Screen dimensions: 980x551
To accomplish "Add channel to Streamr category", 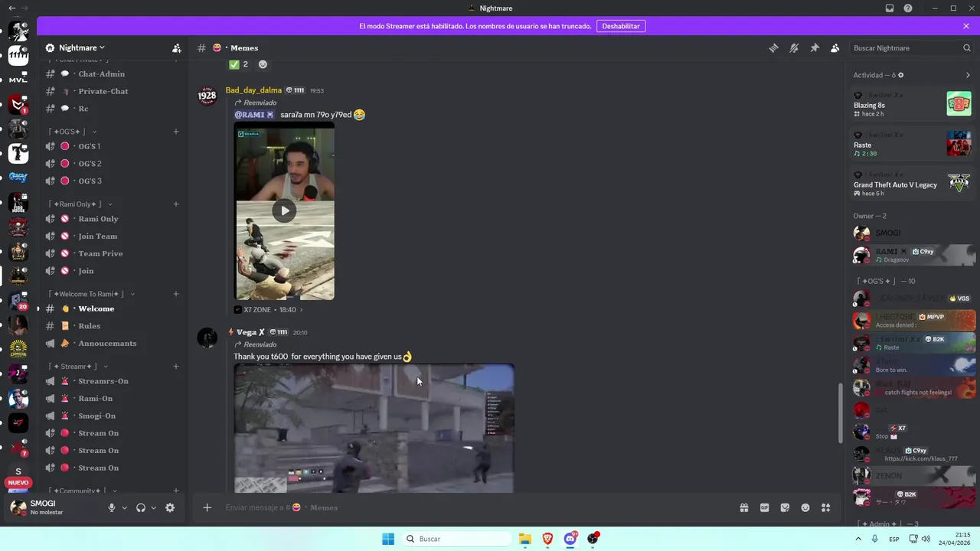I will pyautogui.click(x=176, y=367).
